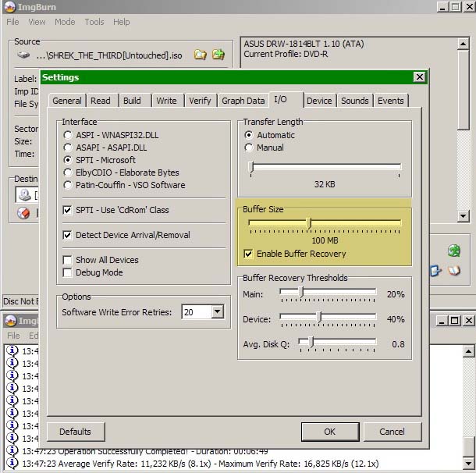
Task: Open the View menu in ImgBurn
Action: tap(37, 22)
